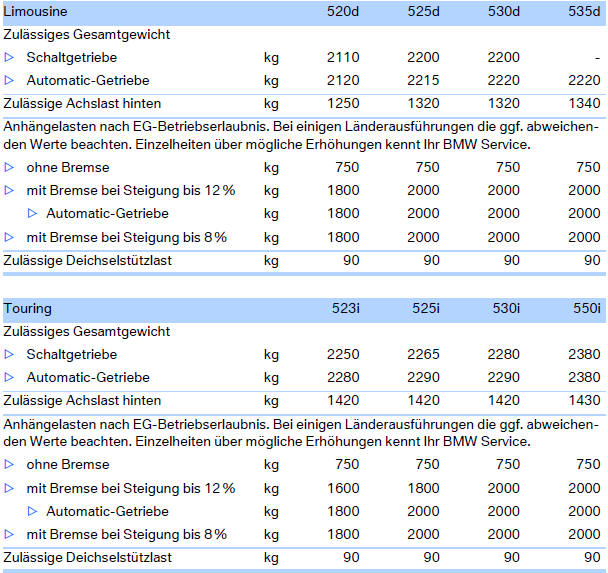Select the value "2120" for 520d Automatic-Getriebe

343,80
